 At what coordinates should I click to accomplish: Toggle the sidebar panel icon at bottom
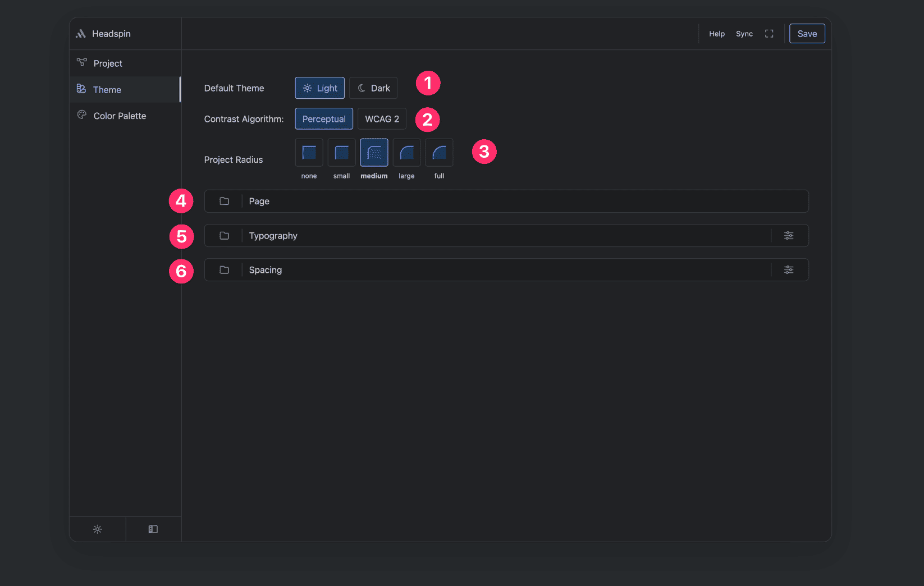[x=153, y=529]
